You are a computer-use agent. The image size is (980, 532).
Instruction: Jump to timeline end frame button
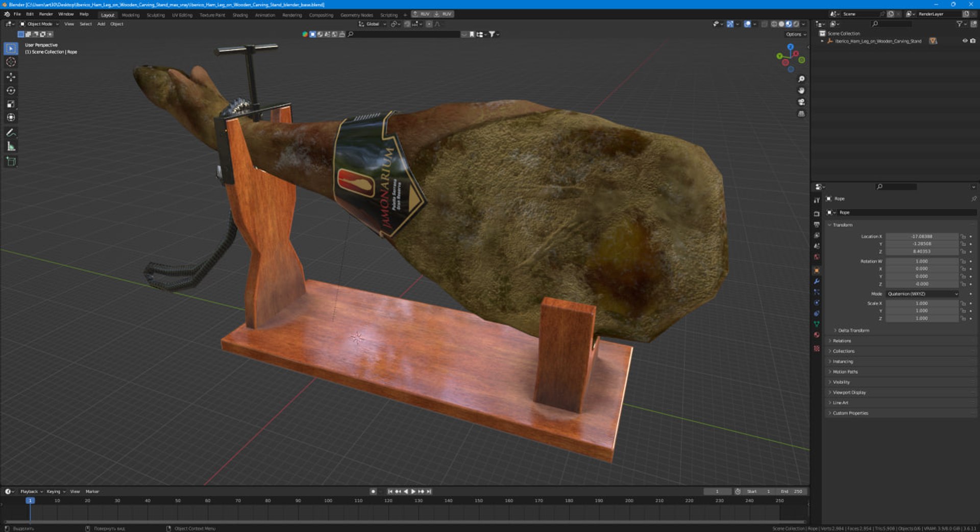pyautogui.click(x=429, y=491)
